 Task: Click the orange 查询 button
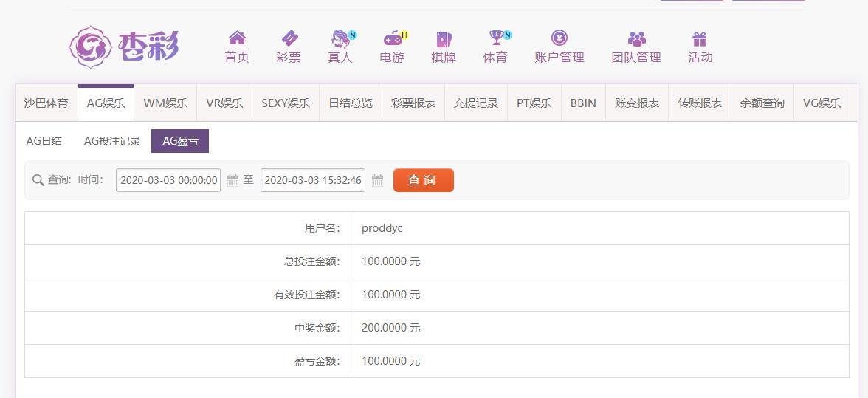[x=424, y=180]
